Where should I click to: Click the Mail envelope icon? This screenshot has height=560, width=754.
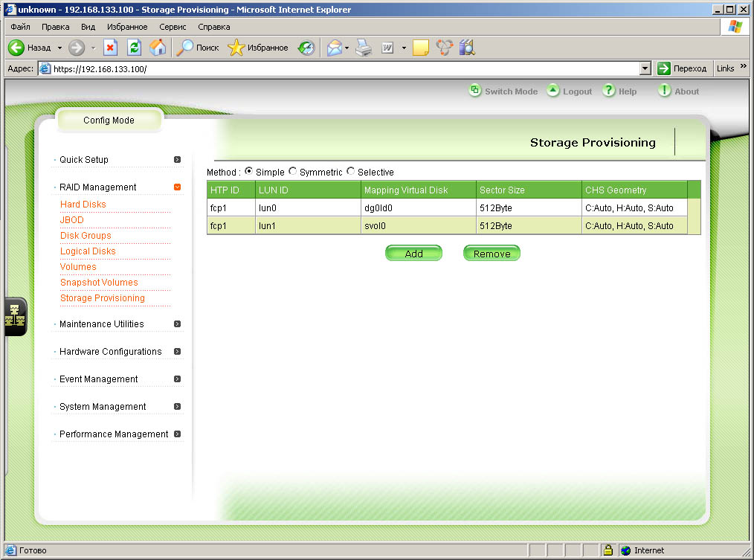(x=334, y=48)
